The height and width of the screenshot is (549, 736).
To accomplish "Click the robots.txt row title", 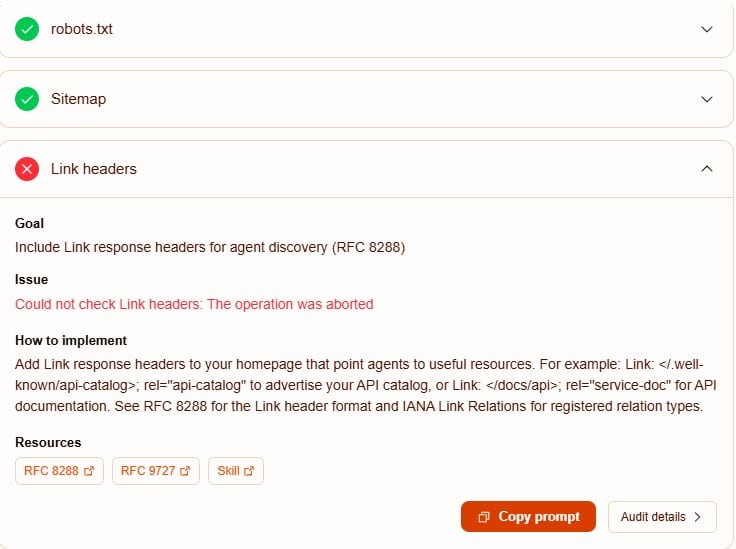I will click(x=82, y=29).
